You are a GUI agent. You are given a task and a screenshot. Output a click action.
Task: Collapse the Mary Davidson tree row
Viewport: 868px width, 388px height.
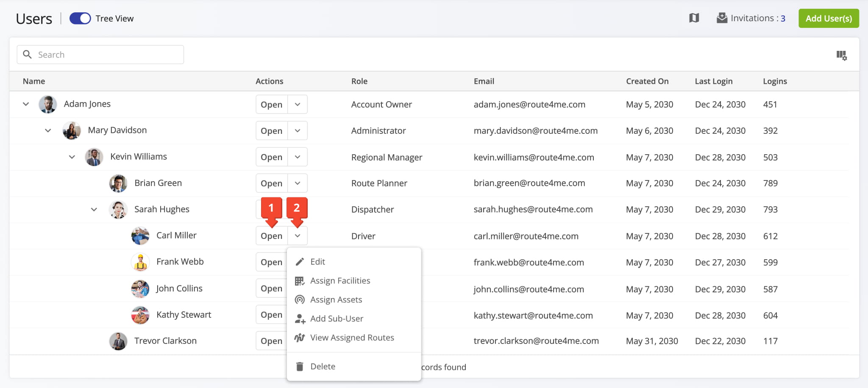pyautogui.click(x=48, y=130)
